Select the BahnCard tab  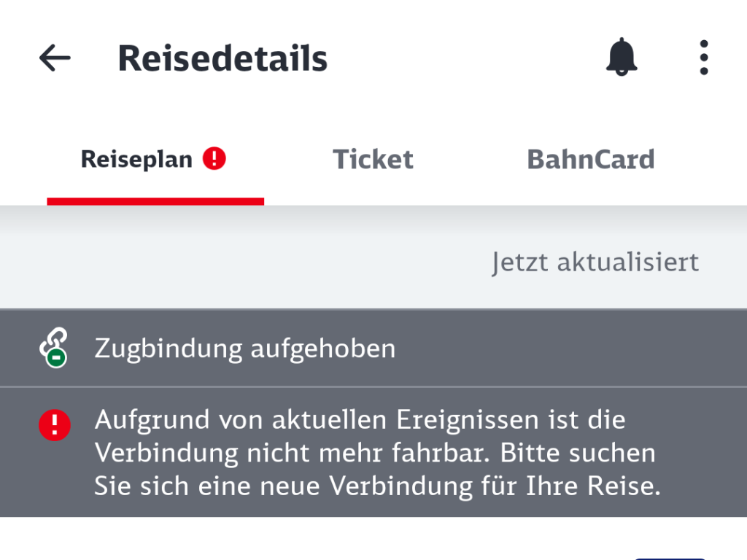pyautogui.click(x=590, y=159)
